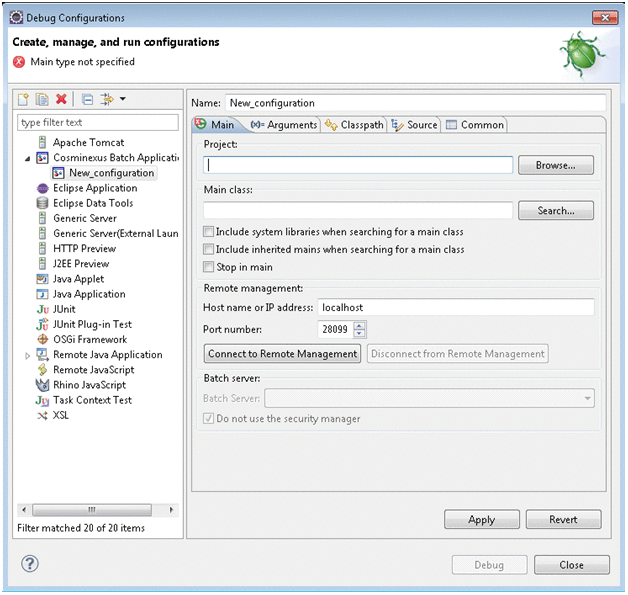The width and height of the screenshot is (628, 595).
Task: Check the Stop in main option
Action: (x=208, y=267)
